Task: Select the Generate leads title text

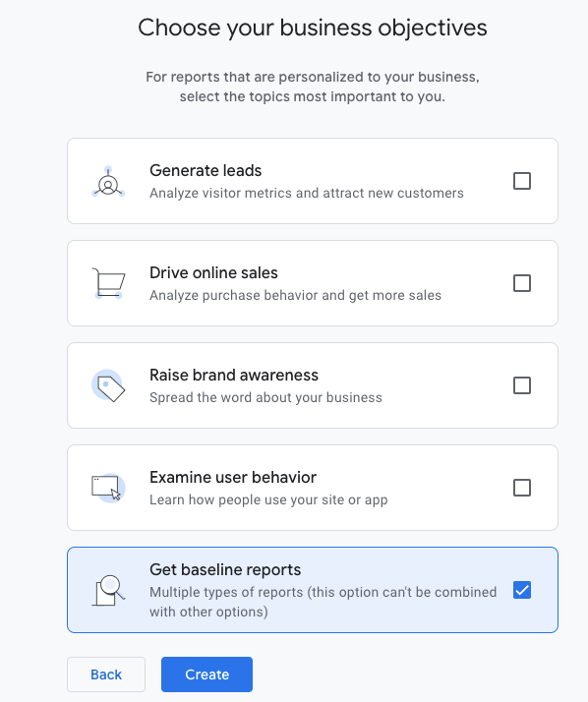Action: click(206, 170)
